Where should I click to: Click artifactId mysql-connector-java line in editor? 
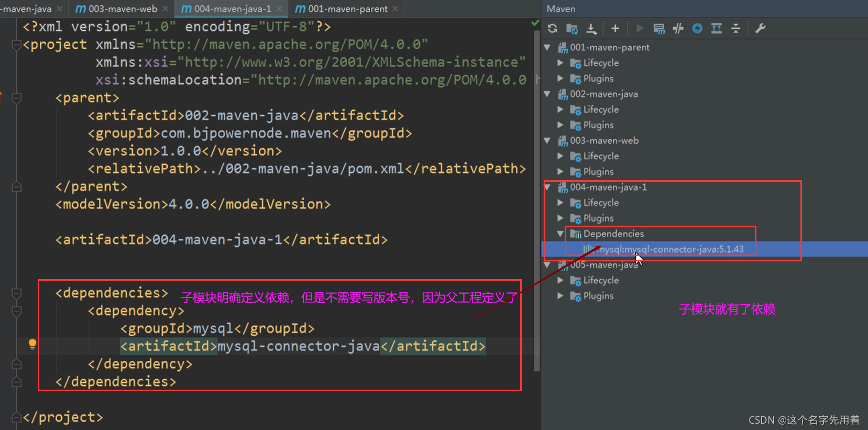pos(303,346)
